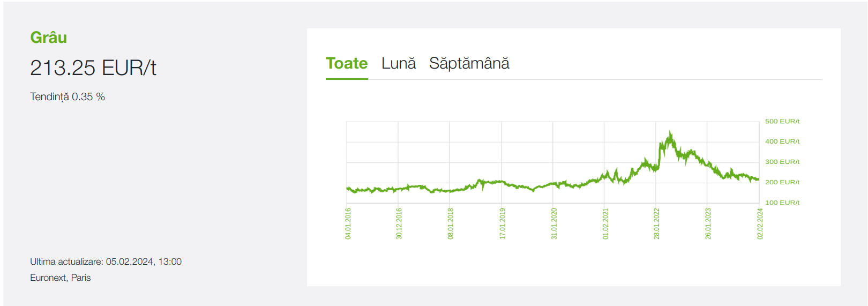Screen dimensions: 868x306
Task: Switch to the Lună tab
Action: (398, 64)
